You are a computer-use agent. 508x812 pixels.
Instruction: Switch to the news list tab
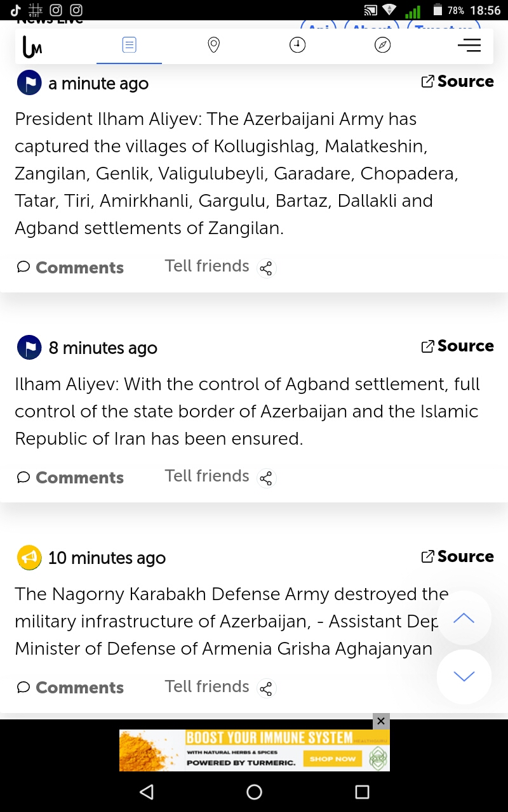(129, 45)
